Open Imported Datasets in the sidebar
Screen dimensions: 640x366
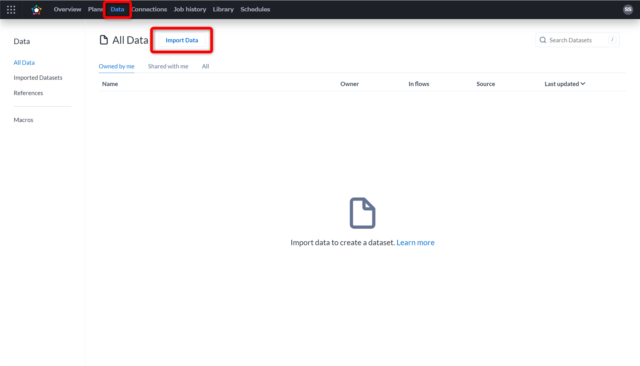(38, 78)
